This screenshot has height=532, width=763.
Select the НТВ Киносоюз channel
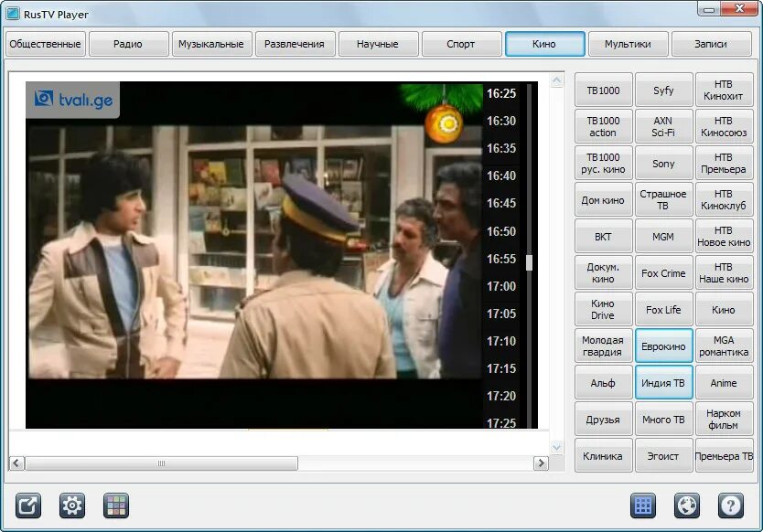tap(724, 126)
